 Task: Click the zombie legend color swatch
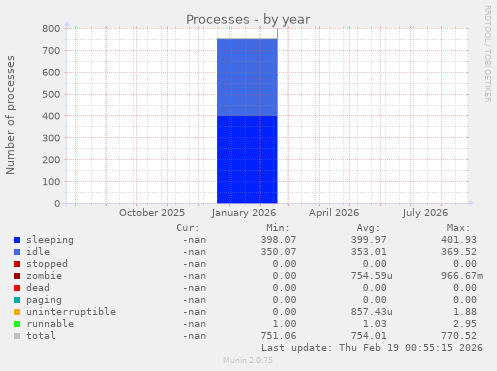pos(17,276)
